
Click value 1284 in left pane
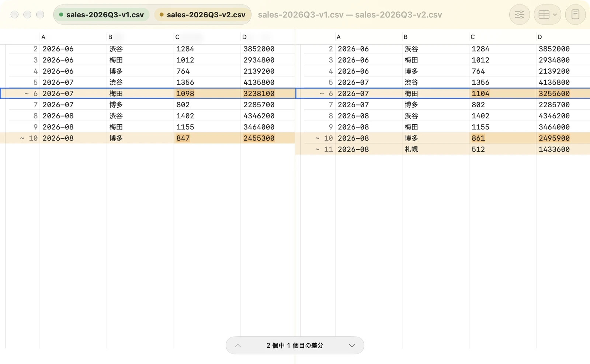pos(185,49)
